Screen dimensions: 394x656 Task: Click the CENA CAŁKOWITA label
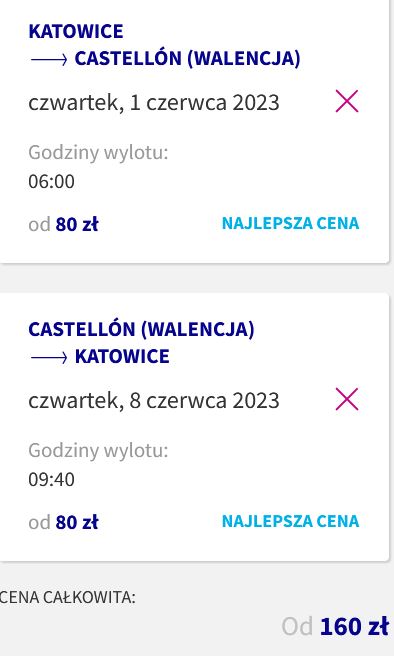click(x=67, y=597)
